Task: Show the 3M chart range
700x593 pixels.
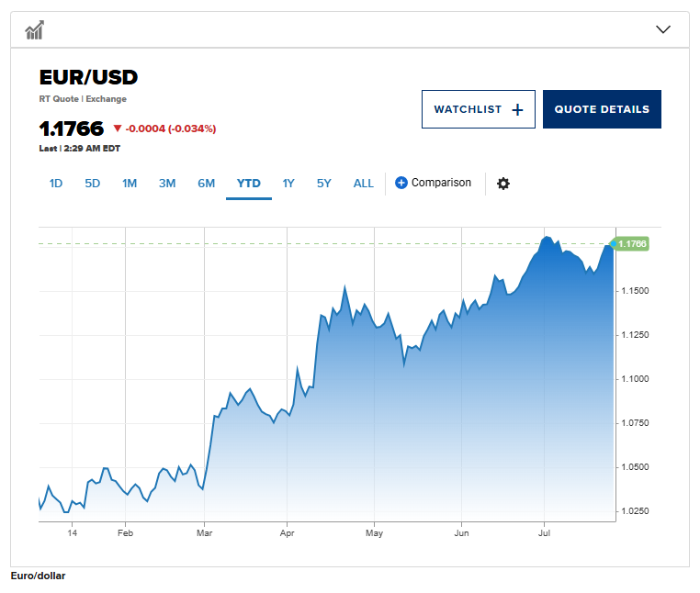Action: [x=167, y=183]
